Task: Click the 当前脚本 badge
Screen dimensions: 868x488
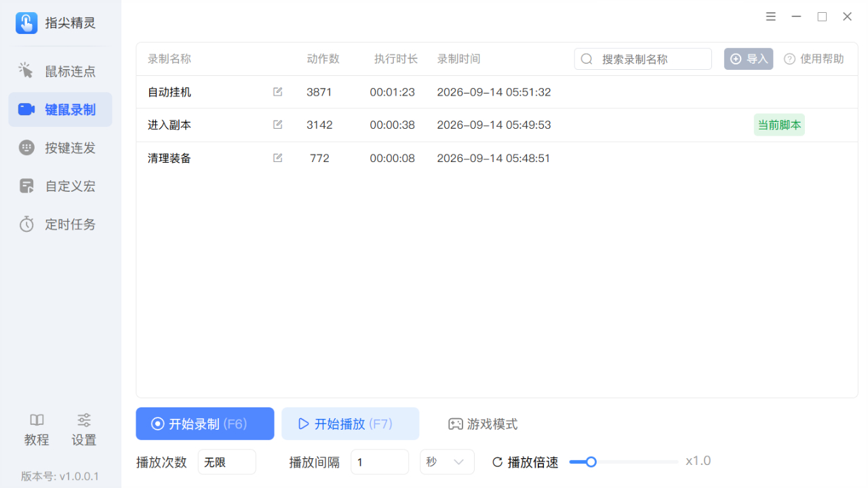Action: (779, 125)
